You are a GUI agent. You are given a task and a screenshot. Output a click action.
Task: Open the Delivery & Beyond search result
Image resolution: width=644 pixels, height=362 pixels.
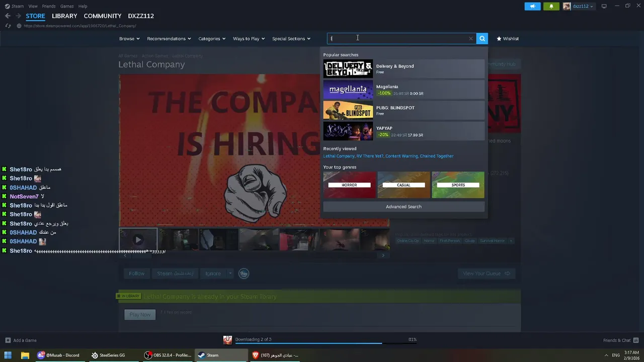tap(404, 69)
